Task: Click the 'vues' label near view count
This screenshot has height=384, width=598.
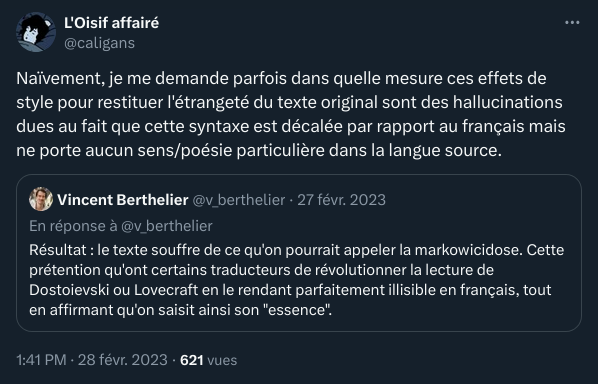Action: [222, 360]
